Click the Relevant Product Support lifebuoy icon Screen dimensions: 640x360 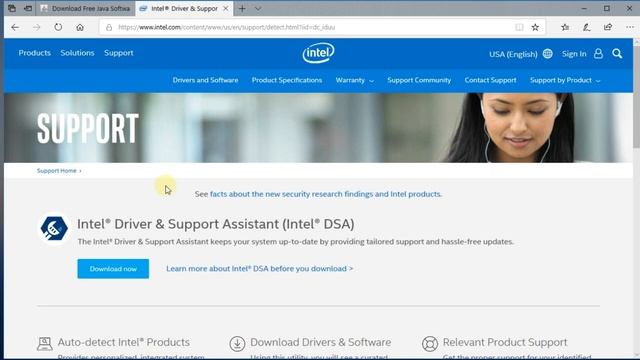click(x=430, y=344)
